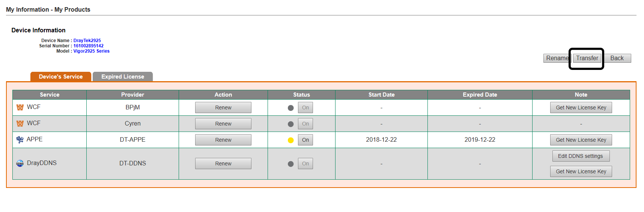Click the WCF Cyren firewall icon
Screen dimensions: 644x212
20,124
